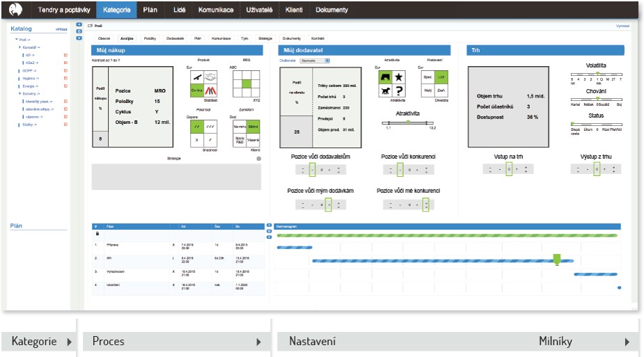
Task: Open the Uživatelé menu item
Action: (x=259, y=10)
